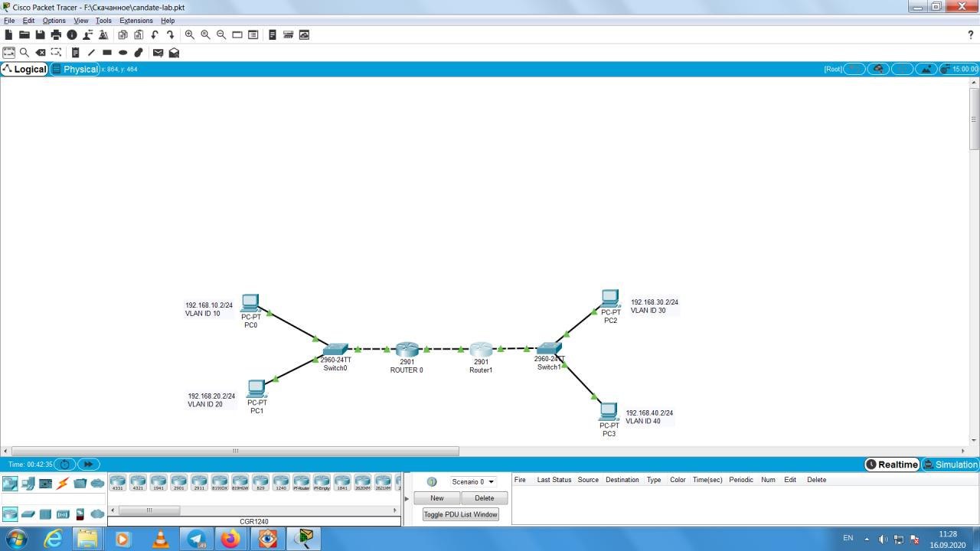This screenshot has height=551, width=980.
Task: Select the Delete tool
Action: coord(41,53)
